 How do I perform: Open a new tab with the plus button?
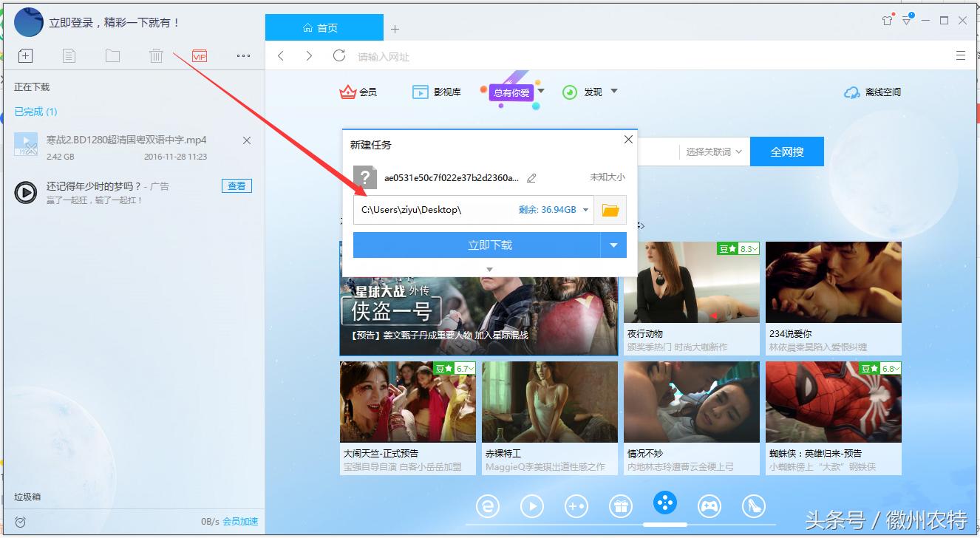click(x=395, y=29)
